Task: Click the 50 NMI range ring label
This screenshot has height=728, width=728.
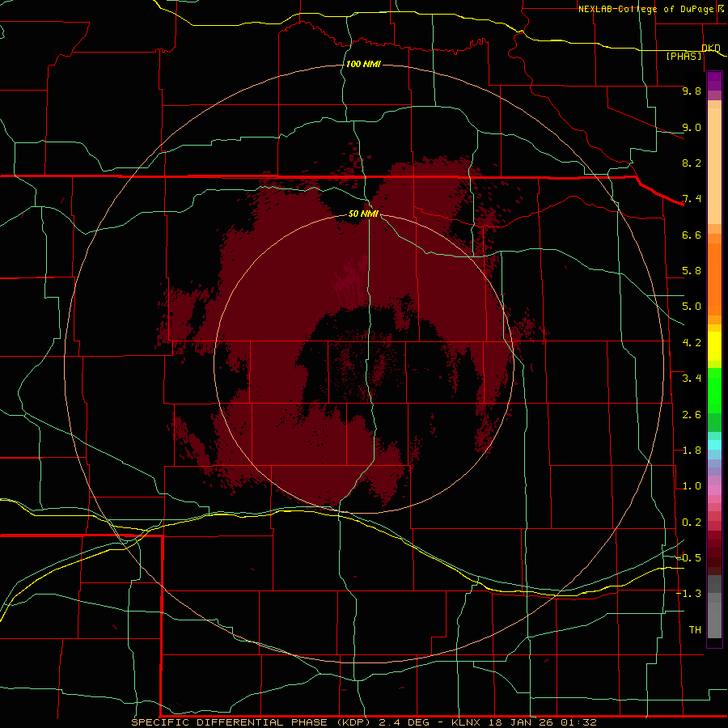Action: click(x=363, y=214)
